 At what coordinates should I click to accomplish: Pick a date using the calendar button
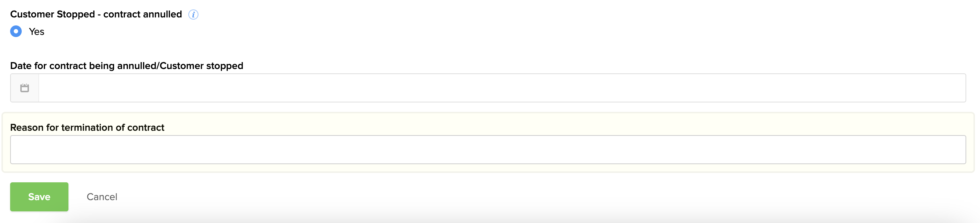pos(25,88)
